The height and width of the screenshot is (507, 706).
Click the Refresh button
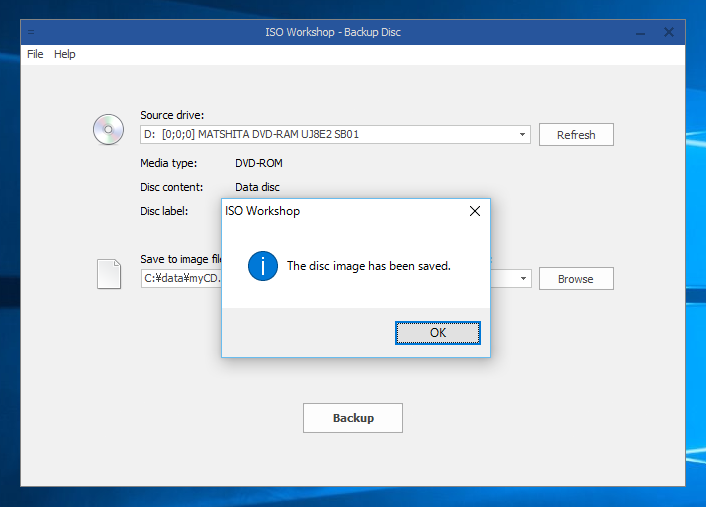[576, 135]
